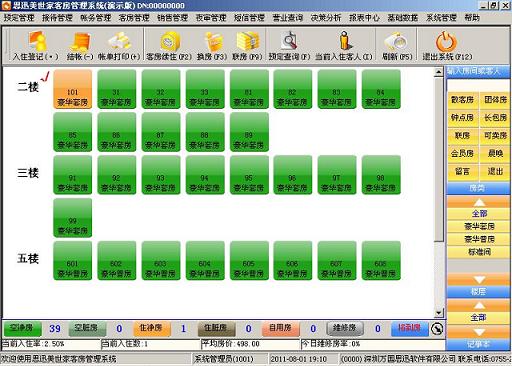Expand room type list with down arrow
The width and height of the screenshot is (512, 366).
[x=479, y=279]
